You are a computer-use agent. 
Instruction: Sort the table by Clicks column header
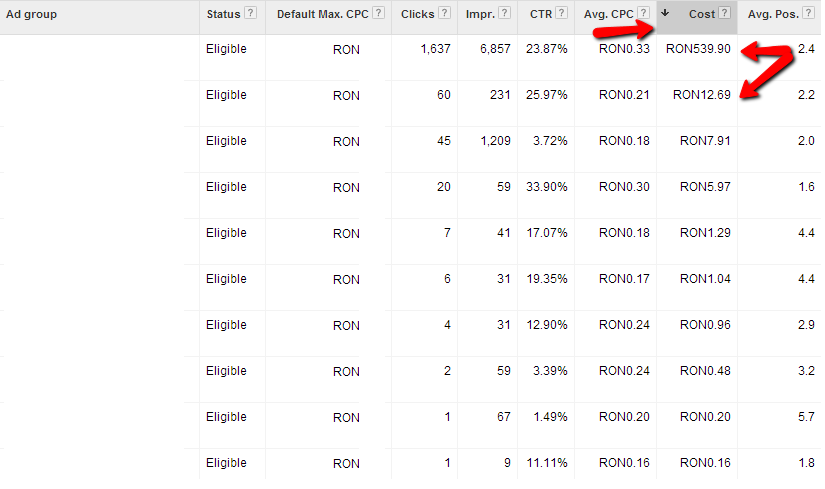point(417,14)
